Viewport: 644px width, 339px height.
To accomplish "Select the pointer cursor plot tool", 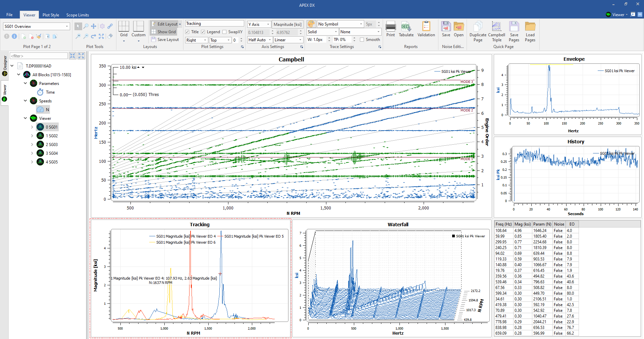I will pyautogui.click(x=78, y=26).
